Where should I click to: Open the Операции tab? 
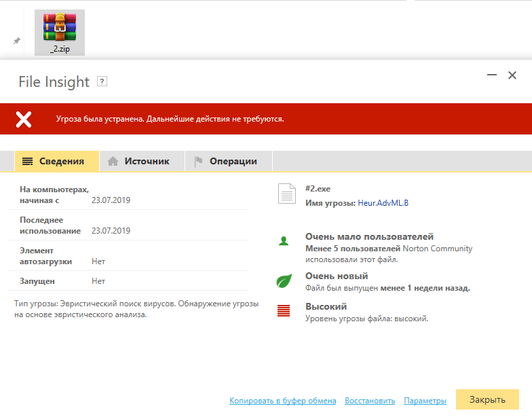coord(229,162)
